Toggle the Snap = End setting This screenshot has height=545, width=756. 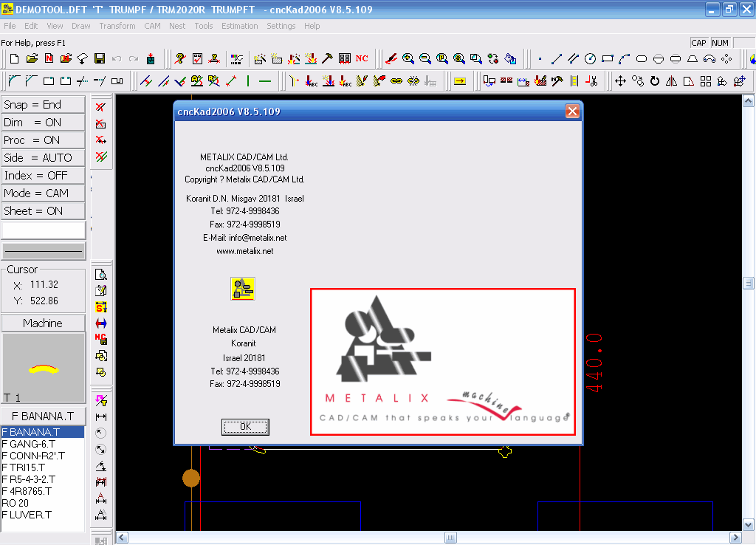pyautogui.click(x=43, y=105)
